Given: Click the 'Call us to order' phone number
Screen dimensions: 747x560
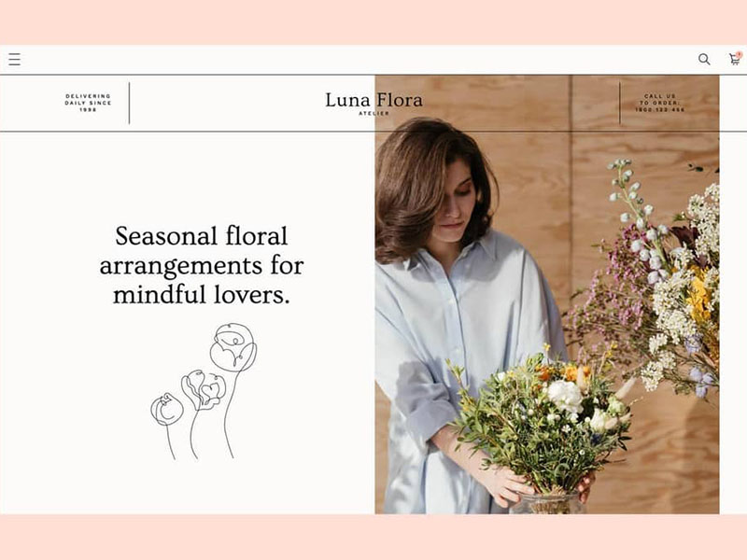Looking at the screenshot, I should pos(660,109).
